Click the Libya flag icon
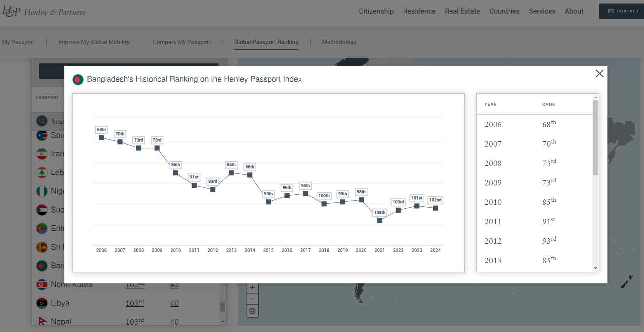The height and width of the screenshot is (332, 644). [x=42, y=303]
